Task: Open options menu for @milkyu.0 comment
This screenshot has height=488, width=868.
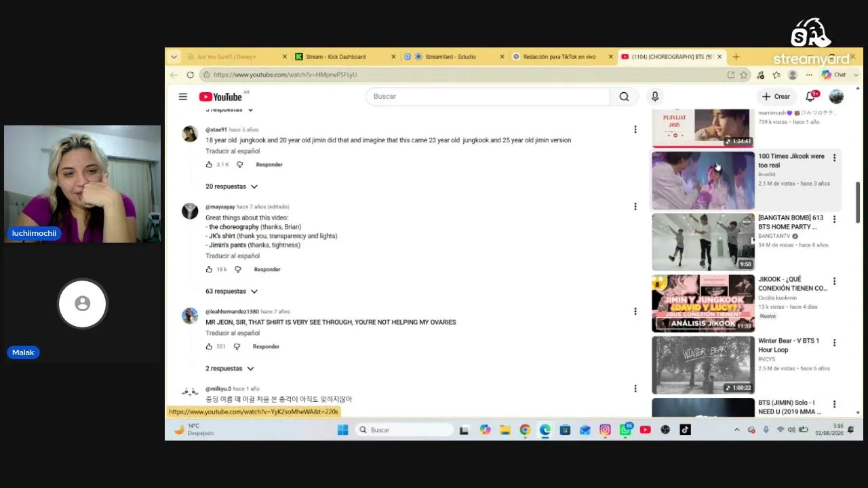Action: (635, 389)
